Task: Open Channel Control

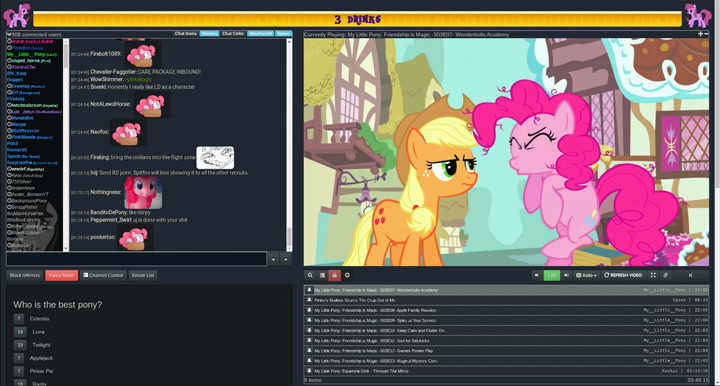Action: pyautogui.click(x=103, y=275)
